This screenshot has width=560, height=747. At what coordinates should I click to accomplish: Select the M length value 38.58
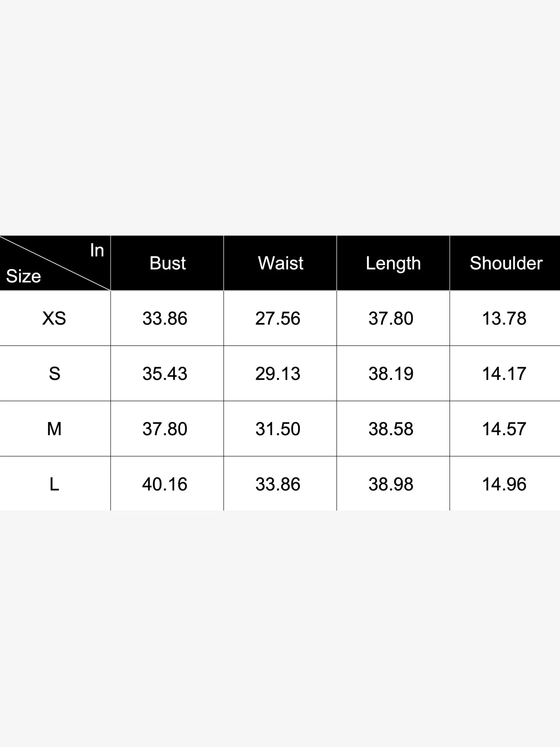tap(391, 429)
